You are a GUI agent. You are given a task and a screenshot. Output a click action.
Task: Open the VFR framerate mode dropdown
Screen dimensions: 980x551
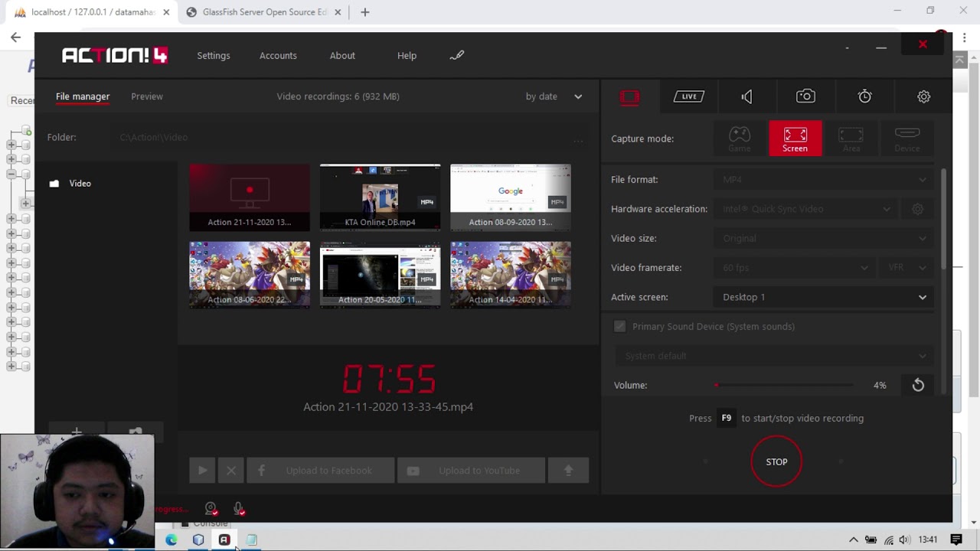click(907, 268)
